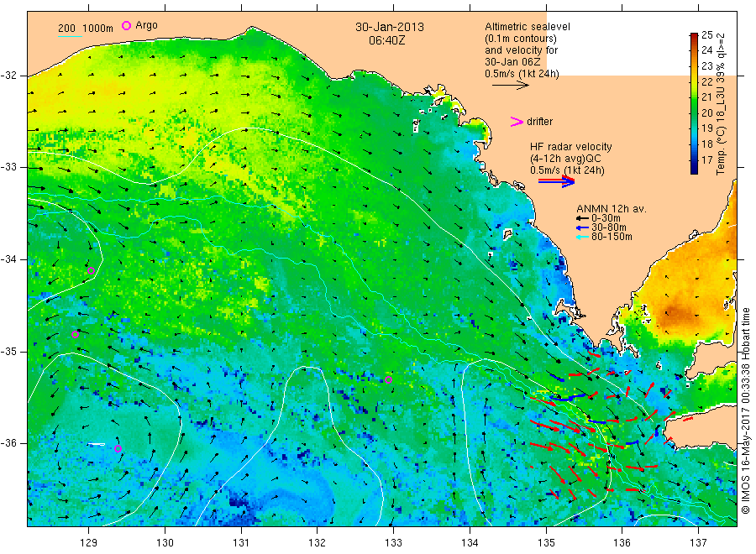Click the 25 degree colorbar label
The height and width of the screenshot is (554, 756).
click(x=706, y=34)
